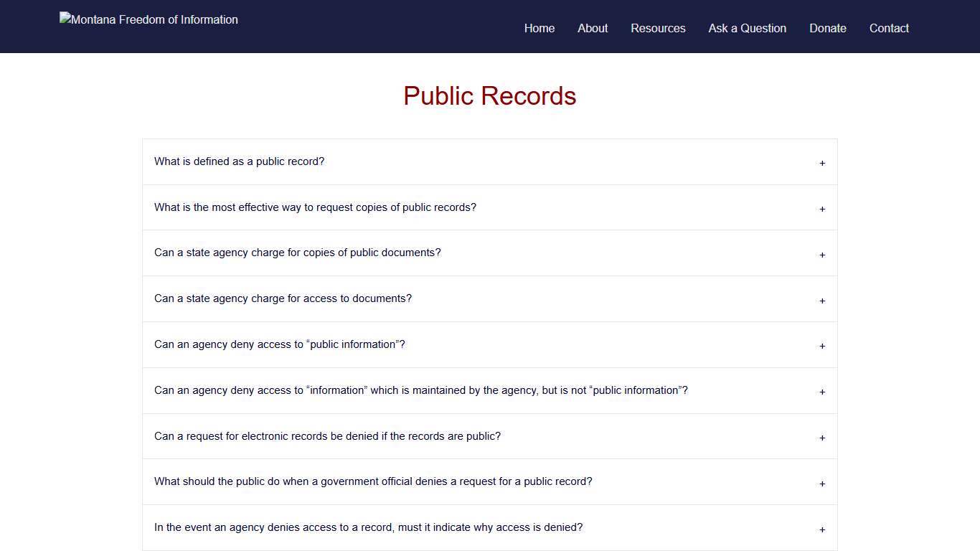Open the Contact page
This screenshot has width=980, height=551.
click(x=889, y=28)
